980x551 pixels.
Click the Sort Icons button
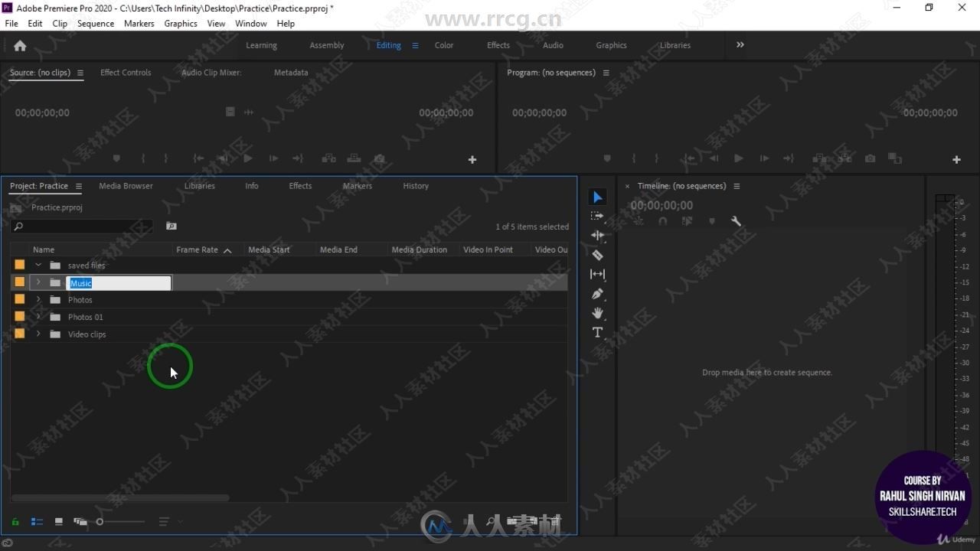(164, 522)
